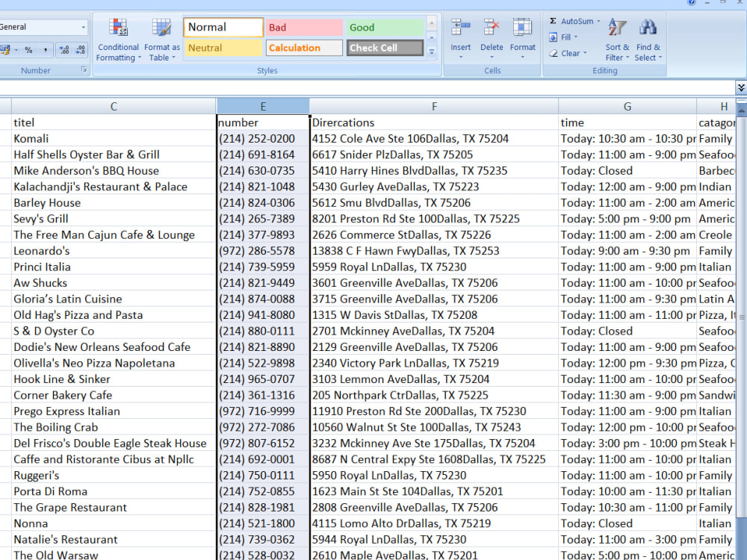Select address 8201 Preston Rd Ste 100Dallas
Screen dimensions: 747x560
pos(434,219)
